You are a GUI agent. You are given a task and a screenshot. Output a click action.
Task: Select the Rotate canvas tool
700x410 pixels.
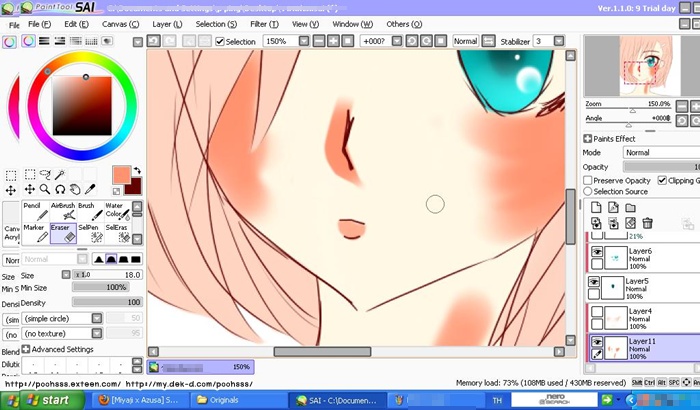click(x=60, y=189)
